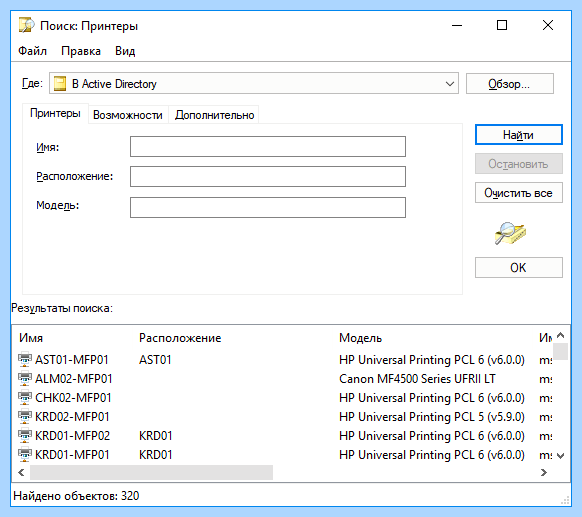Expand the 'В Active Directory' location dropdown
The width and height of the screenshot is (582, 517).
[x=449, y=84]
